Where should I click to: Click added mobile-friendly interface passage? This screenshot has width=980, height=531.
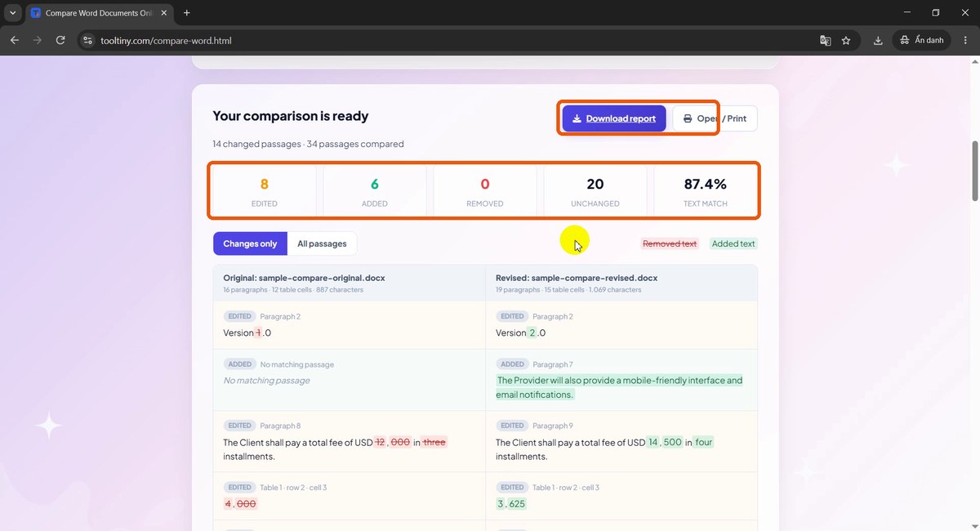tap(619, 387)
